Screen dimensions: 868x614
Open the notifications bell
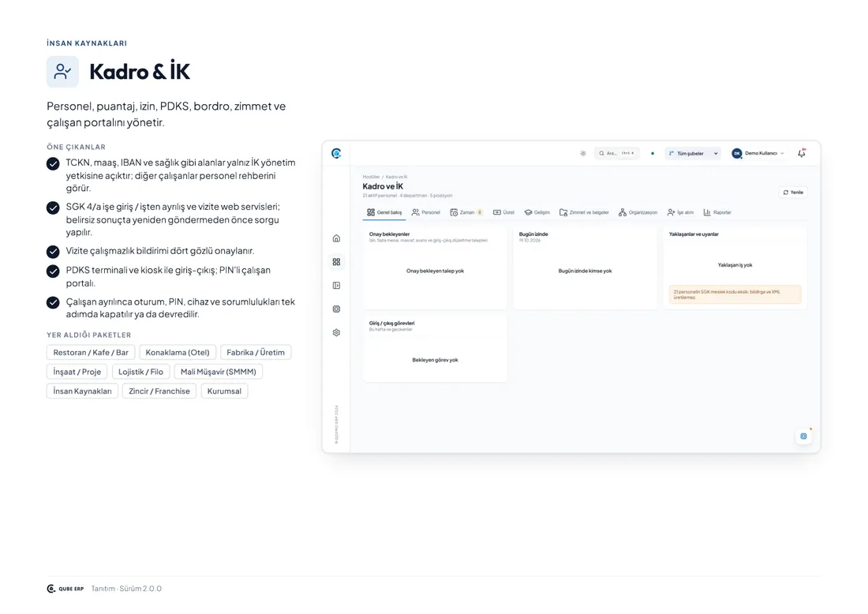tap(802, 153)
